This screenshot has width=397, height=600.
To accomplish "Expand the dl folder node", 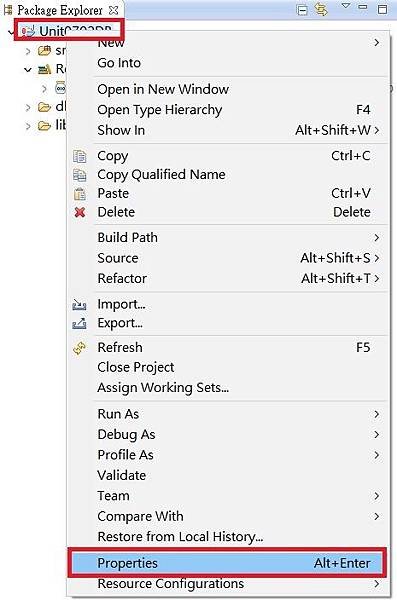I will pyautogui.click(x=28, y=108).
